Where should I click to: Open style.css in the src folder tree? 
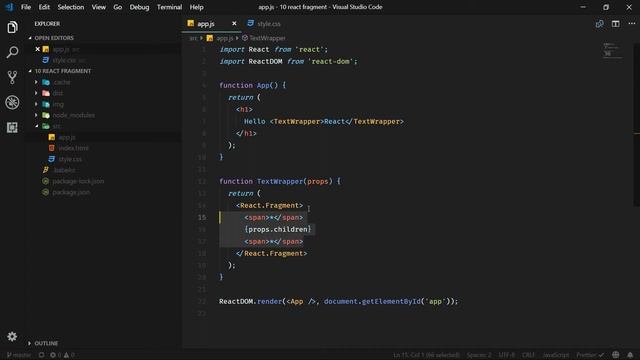point(70,159)
